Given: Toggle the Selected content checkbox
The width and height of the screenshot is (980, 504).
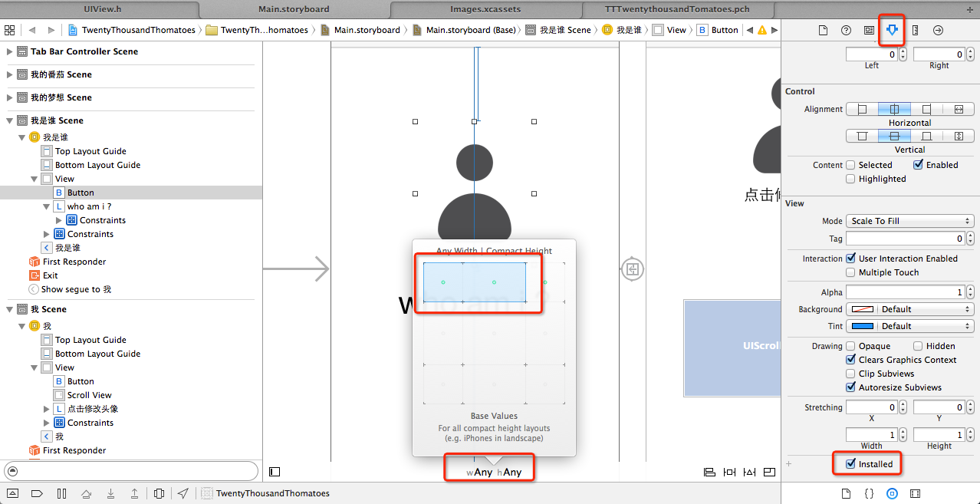Looking at the screenshot, I should (x=850, y=165).
